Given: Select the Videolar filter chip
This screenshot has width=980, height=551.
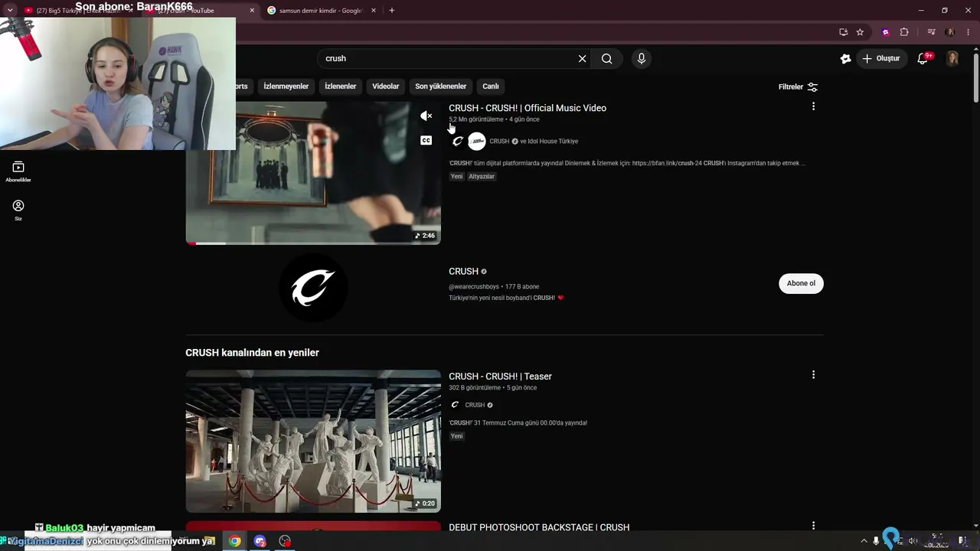Looking at the screenshot, I should pos(386,86).
